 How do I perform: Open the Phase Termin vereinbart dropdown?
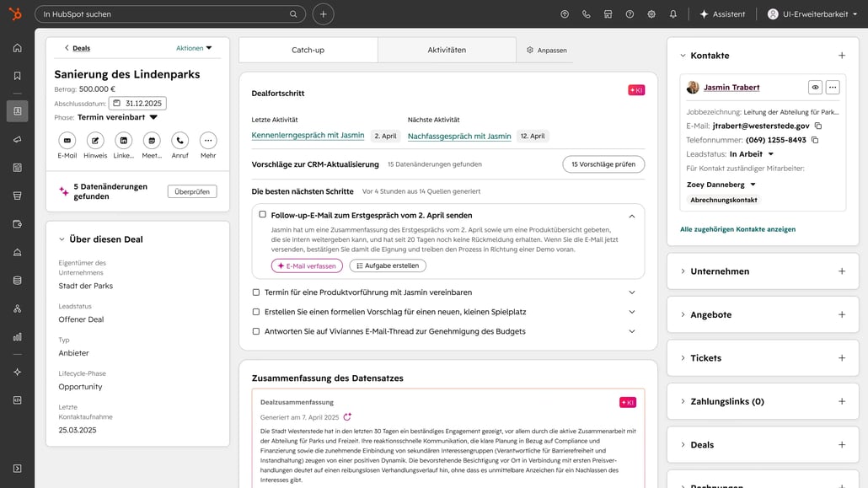[117, 117]
